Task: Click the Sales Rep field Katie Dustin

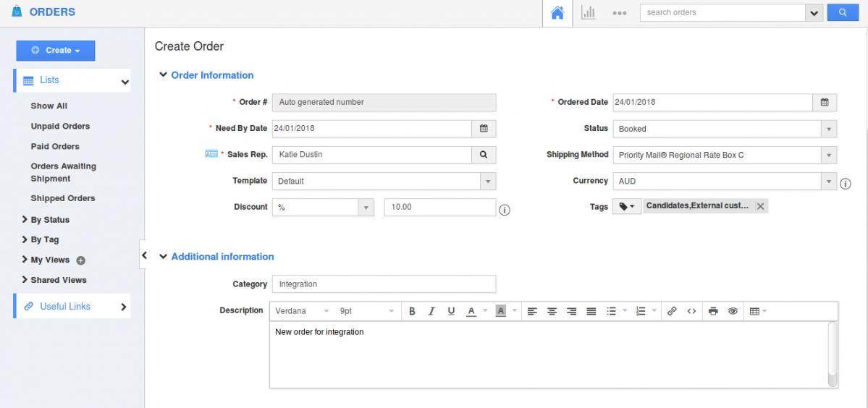Action: (x=372, y=155)
